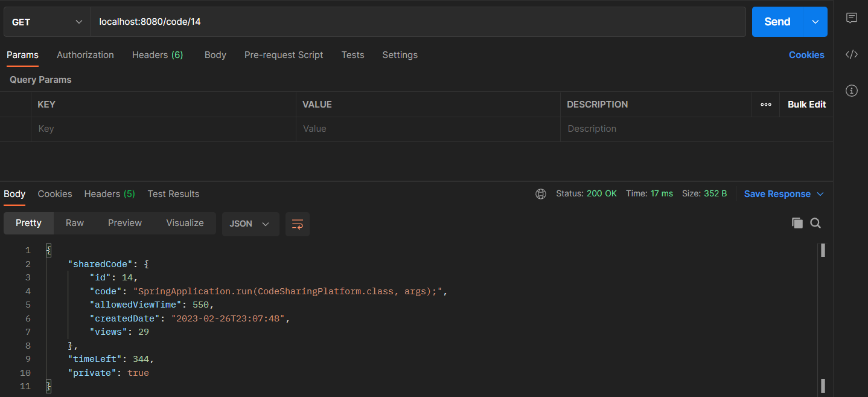Show request info icon in sidebar
This screenshot has width=868, height=397.
click(x=852, y=91)
